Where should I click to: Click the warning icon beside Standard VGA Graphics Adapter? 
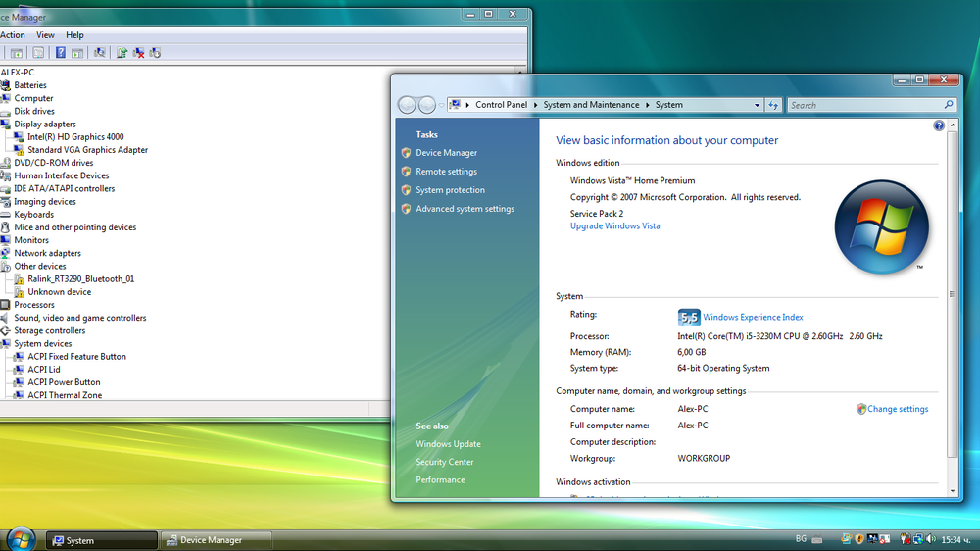[19, 150]
